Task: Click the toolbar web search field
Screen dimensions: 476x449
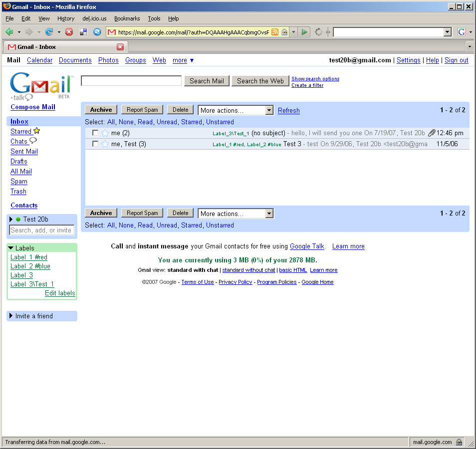Action: point(389,32)
